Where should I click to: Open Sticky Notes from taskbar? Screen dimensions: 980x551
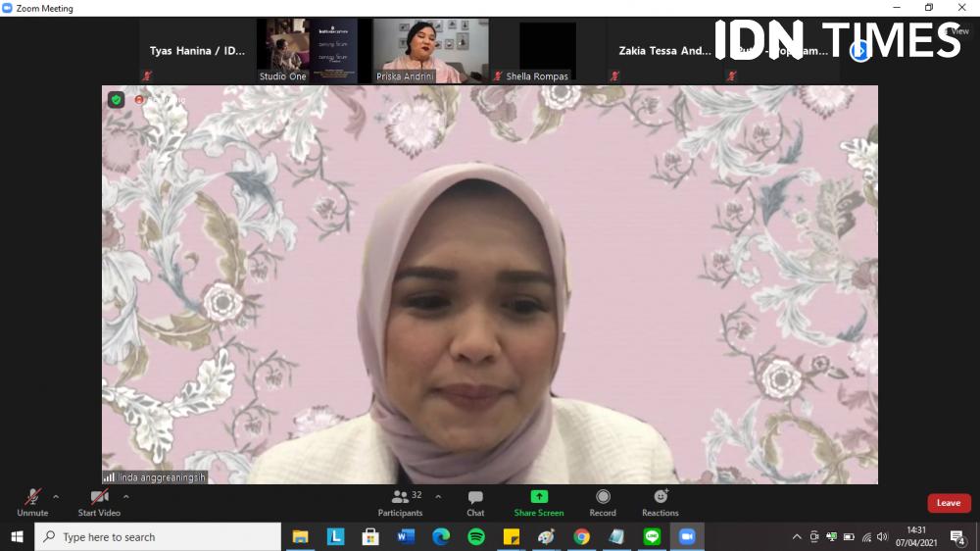(512, 536)
